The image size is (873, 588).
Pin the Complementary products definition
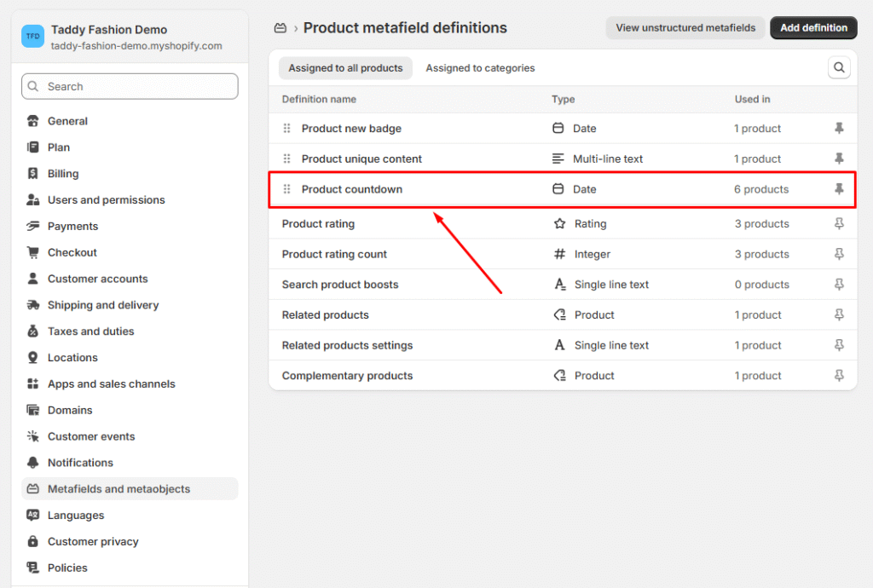click(x=839, y=376)
